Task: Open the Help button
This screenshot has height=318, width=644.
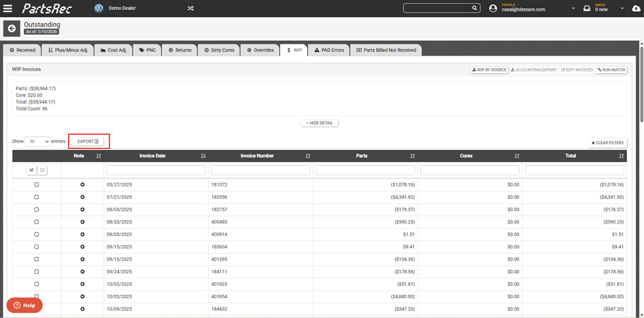Action: (24, 305)
